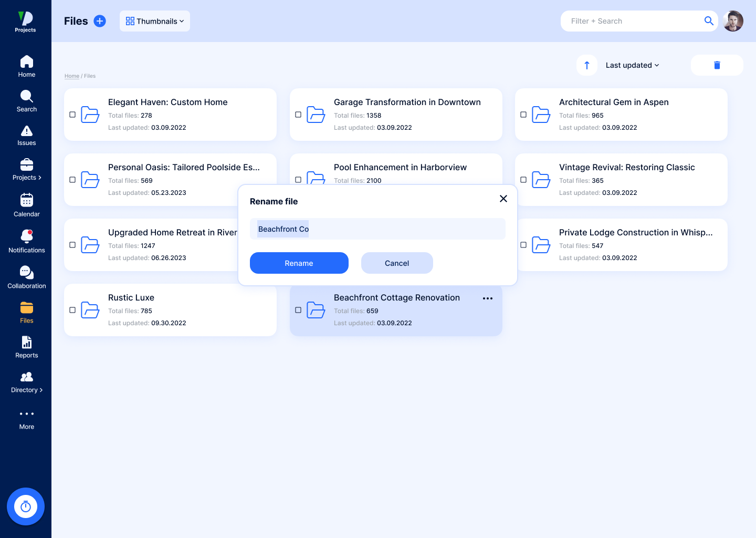Open Collaboration in the sidebar

point(27,277)
